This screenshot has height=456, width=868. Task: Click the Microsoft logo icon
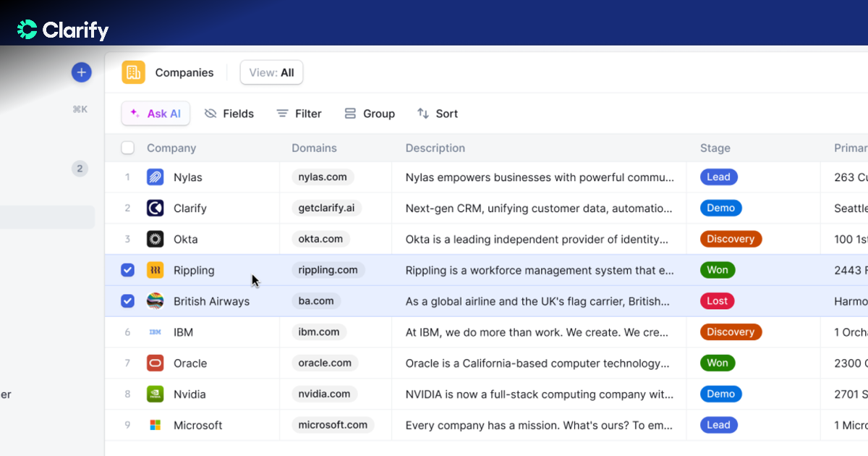pos(155,426)
